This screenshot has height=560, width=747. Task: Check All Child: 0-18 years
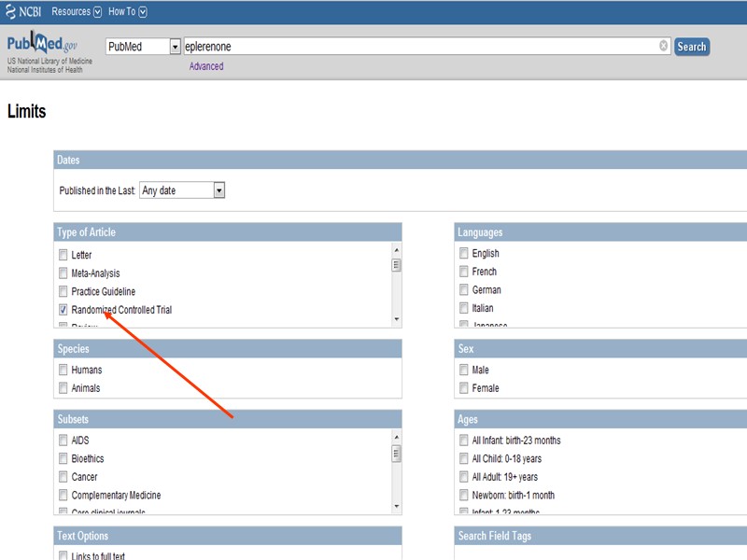[x=463, y=458]
